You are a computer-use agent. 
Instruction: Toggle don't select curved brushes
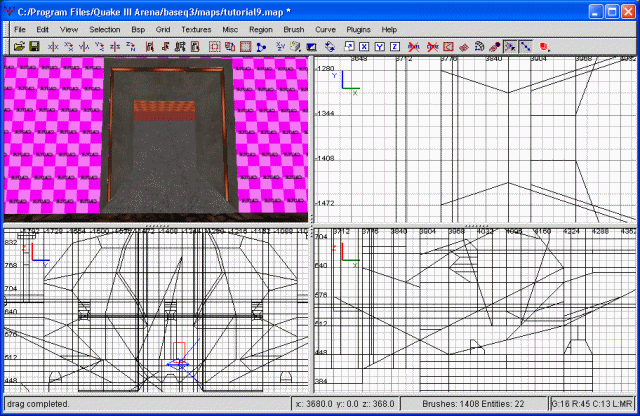[432, 47]
